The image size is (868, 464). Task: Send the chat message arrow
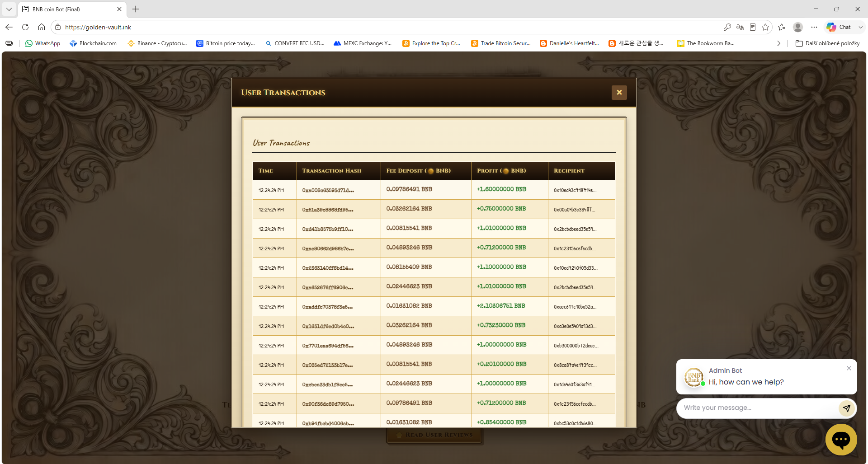[x=847, y=408]
